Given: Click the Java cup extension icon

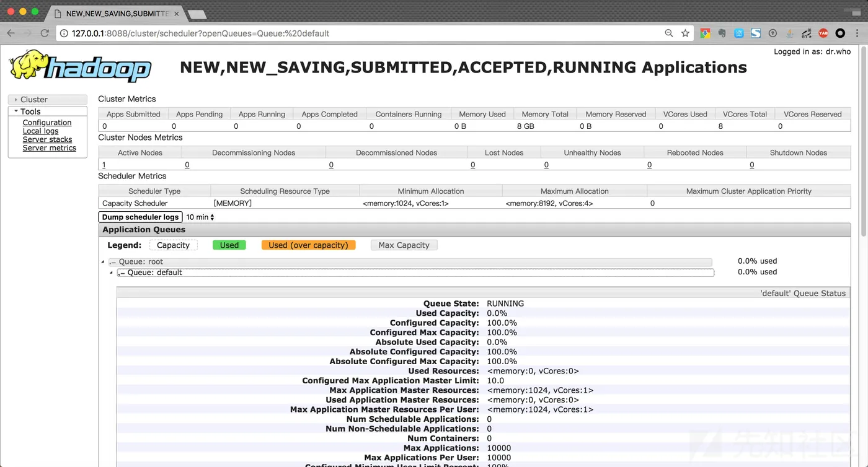Looking at the screenshot, I should [790, 33].
